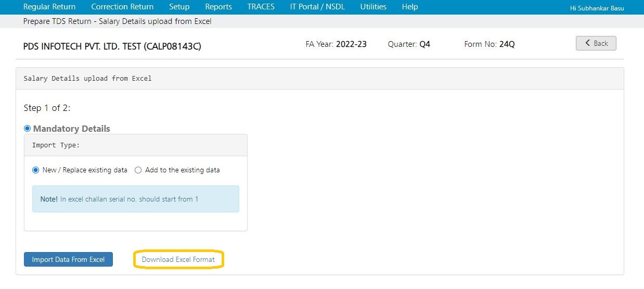
Task: Open the IT Portal / NSDL menu
Action: tap(317, 7)
